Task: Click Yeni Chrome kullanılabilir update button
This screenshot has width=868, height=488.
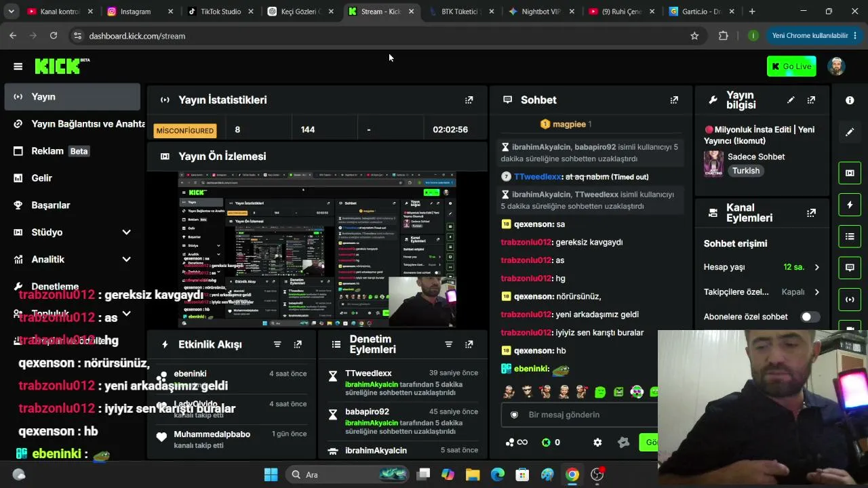Action: 816,36
